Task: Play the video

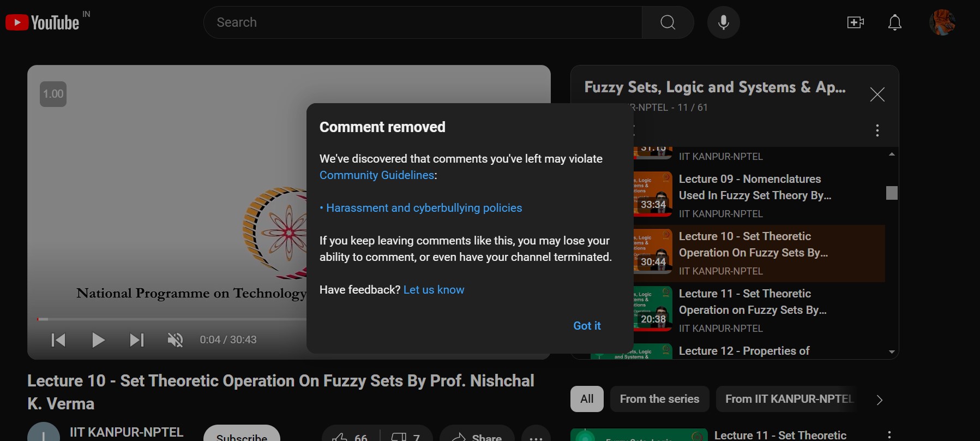Action: [x=98, y=340]
